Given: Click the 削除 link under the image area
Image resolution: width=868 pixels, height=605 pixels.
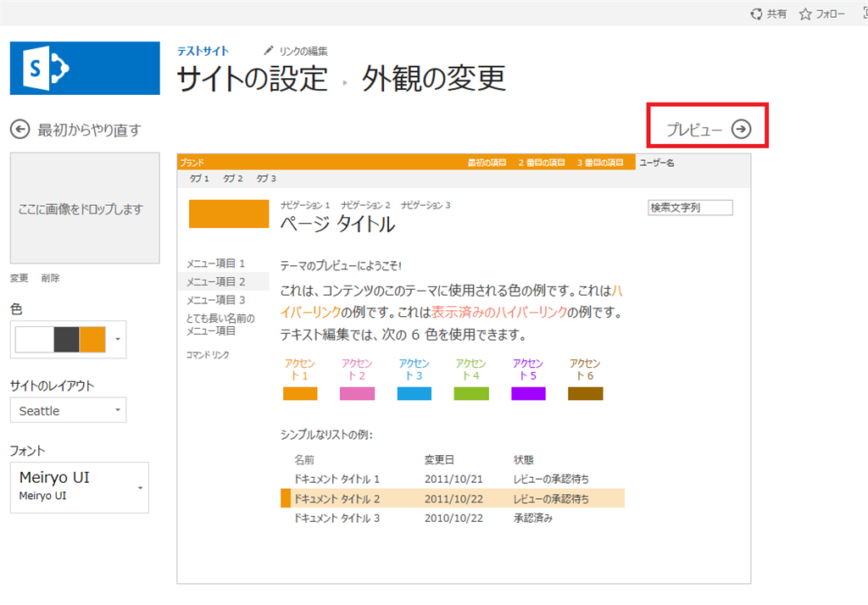Looking at the screenshot, I should (x=50, y=278).
